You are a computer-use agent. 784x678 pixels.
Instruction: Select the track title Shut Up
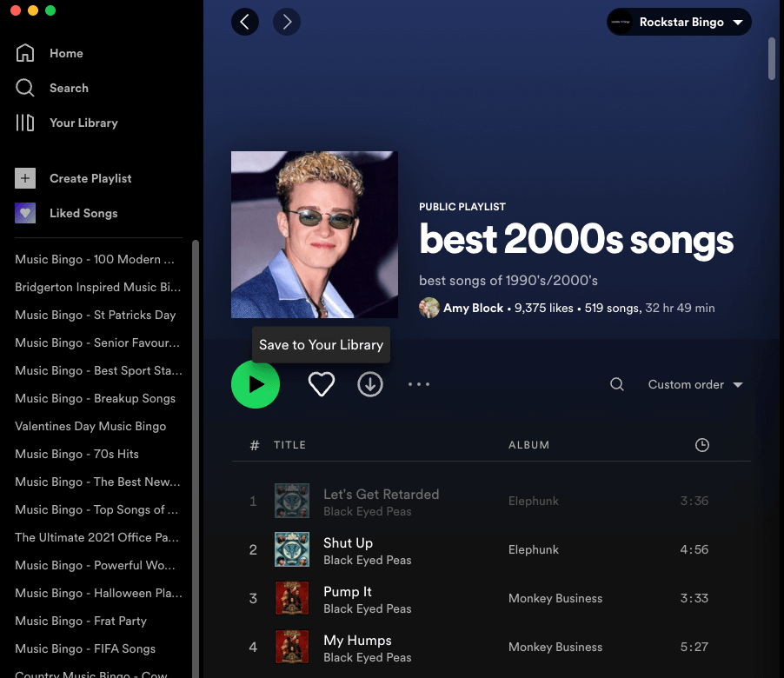(348, 543)
